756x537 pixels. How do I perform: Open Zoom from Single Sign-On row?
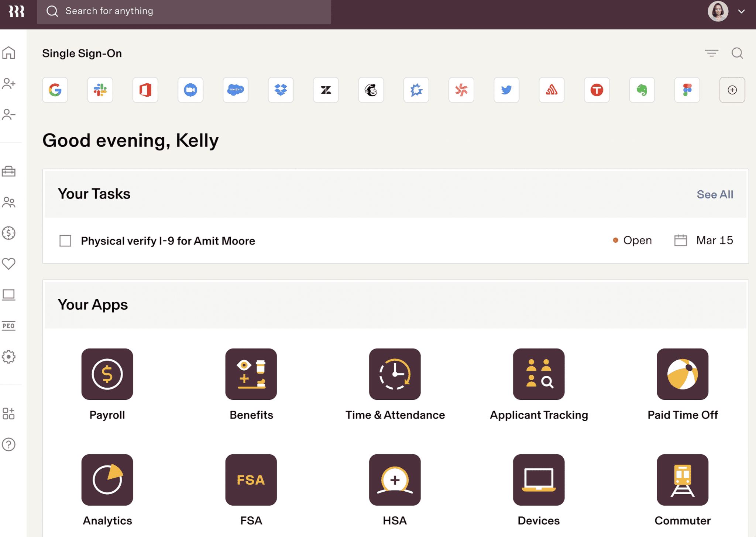point(190,90)
